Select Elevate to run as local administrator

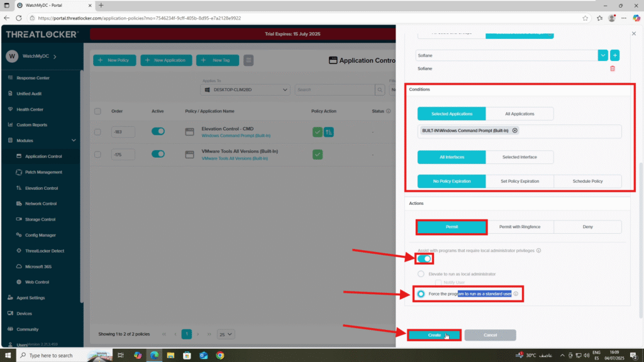[x=421, y=274]
